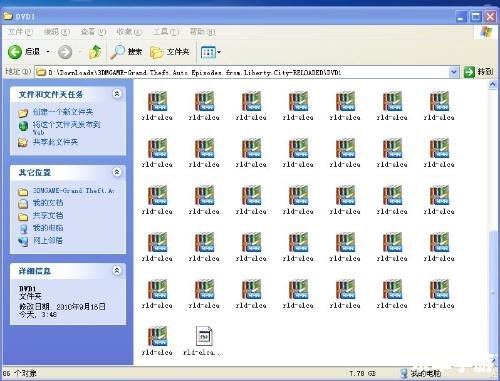
Task: Open the 编辑(E) menu
Action: 57,32
